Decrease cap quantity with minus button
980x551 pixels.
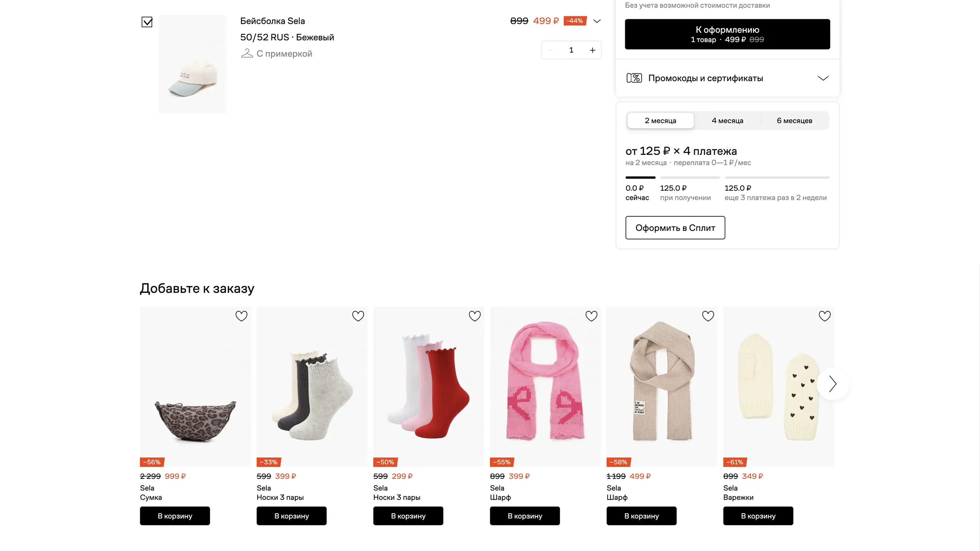[550, 50]
